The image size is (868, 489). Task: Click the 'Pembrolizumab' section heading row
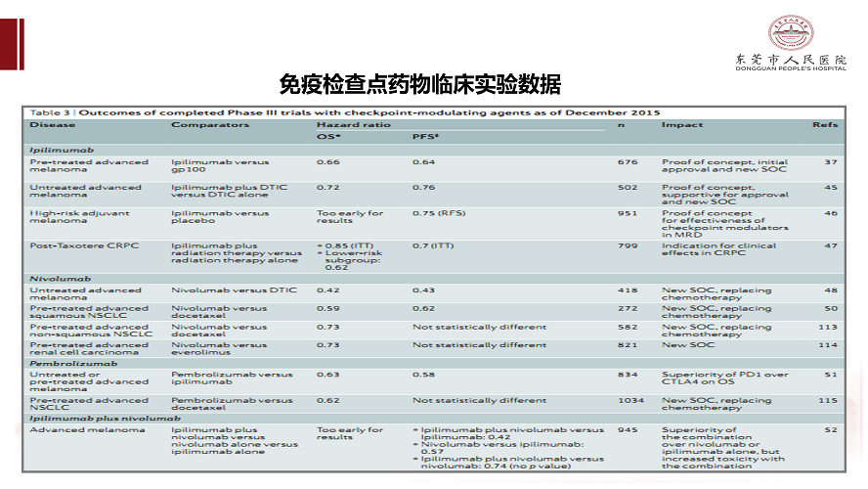(x=434, y=364)
